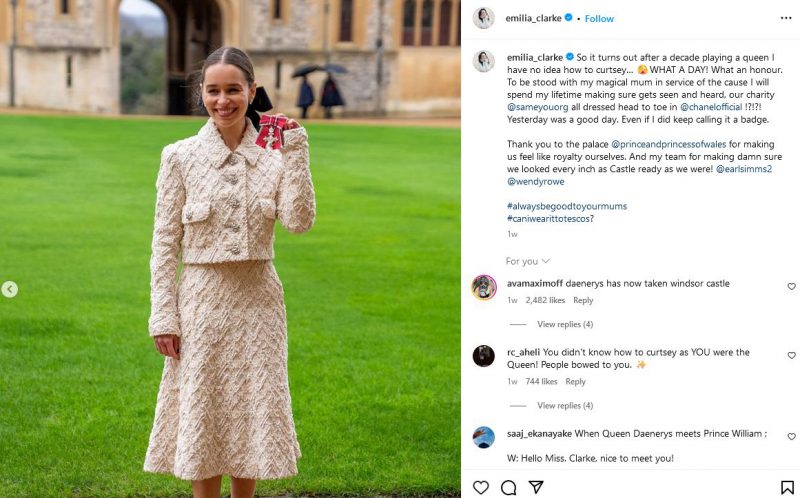Share post using the paper plane icon
The image size is (800, 498).
[x=536, y=487]
